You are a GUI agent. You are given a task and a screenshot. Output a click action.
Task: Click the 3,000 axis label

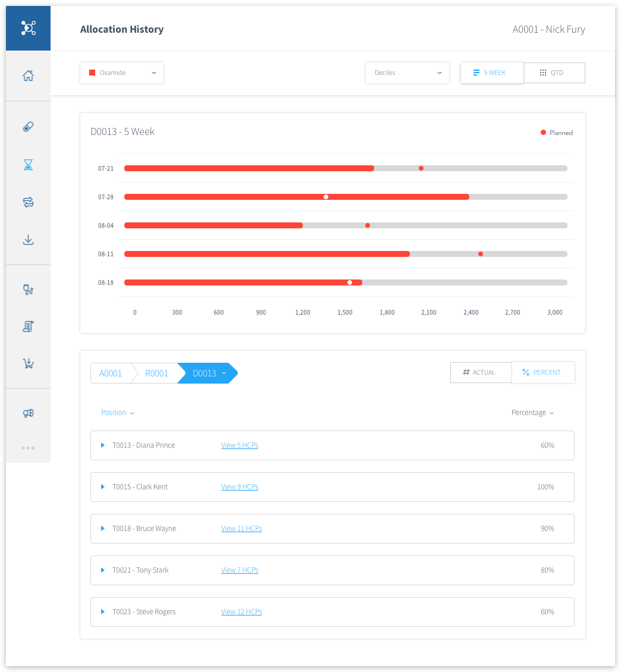[554, 312]
